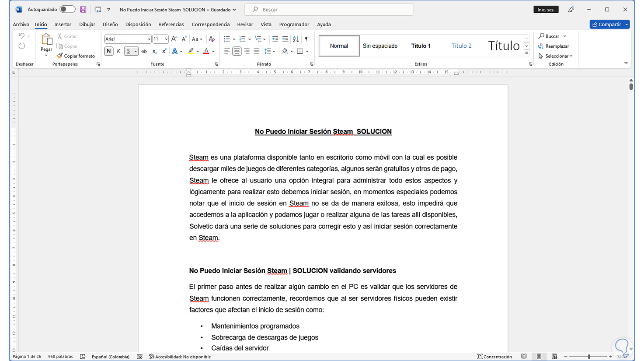The height and width of the screenshot is (361, 644).
Task: Sort paragraphs with the A-Z icon
Action: click(296, 39)
